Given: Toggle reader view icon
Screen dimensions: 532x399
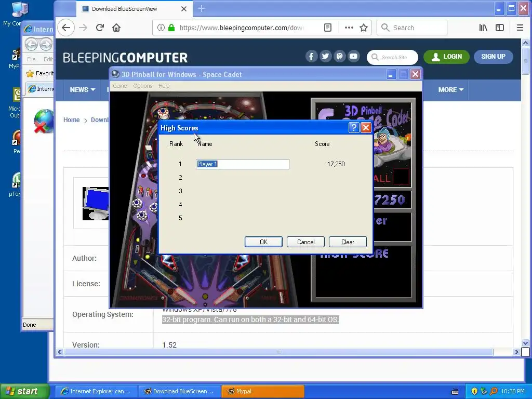Looking at the screenshot, I should click(328, 28).
